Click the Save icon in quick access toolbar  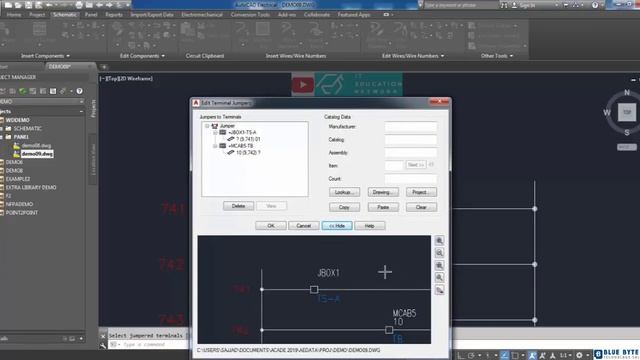(x=29, y=5)
